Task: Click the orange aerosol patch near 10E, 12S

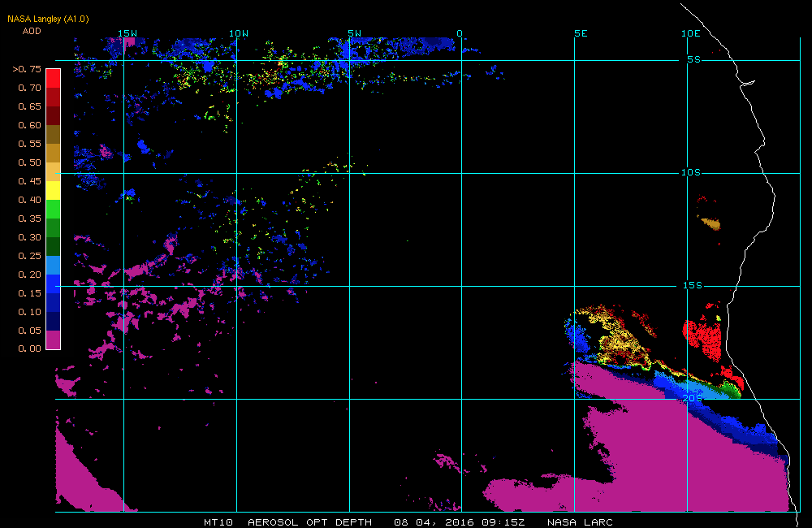Action: [x=710, y=223]
